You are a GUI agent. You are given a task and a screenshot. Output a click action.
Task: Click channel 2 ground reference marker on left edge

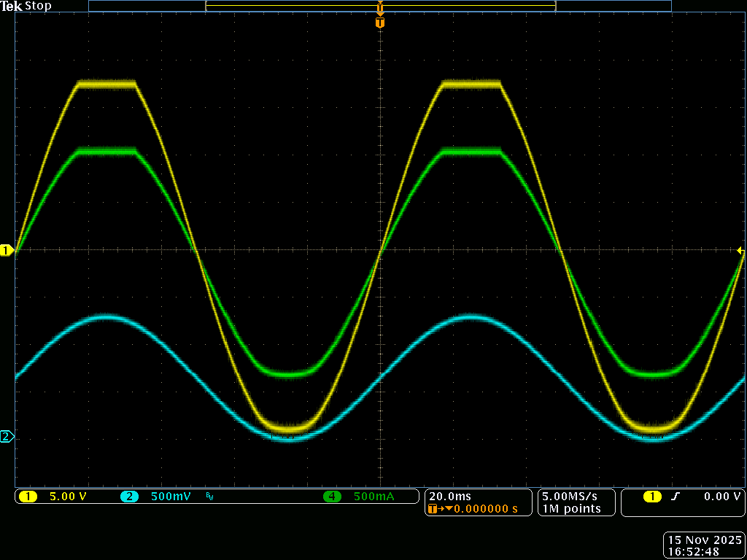7,437
